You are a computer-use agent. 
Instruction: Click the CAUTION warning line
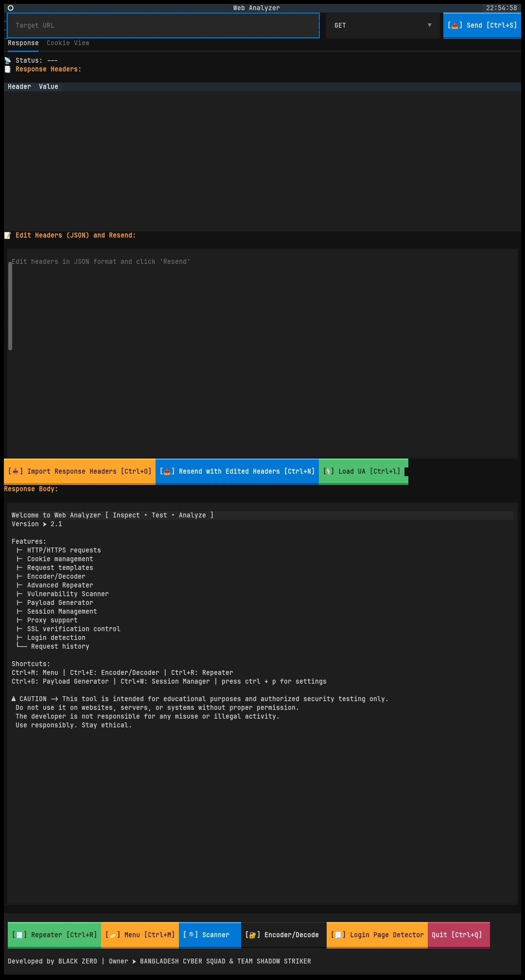[200, 699]
